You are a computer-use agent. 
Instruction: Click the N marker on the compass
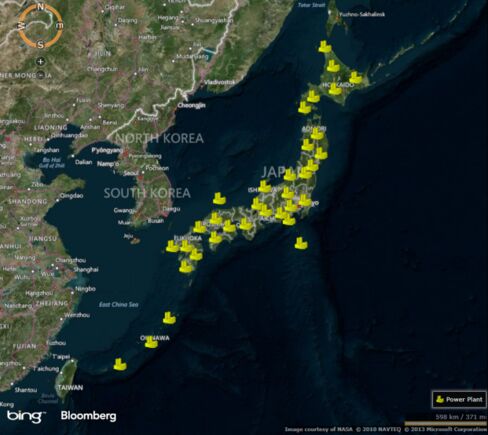[41, 7]
